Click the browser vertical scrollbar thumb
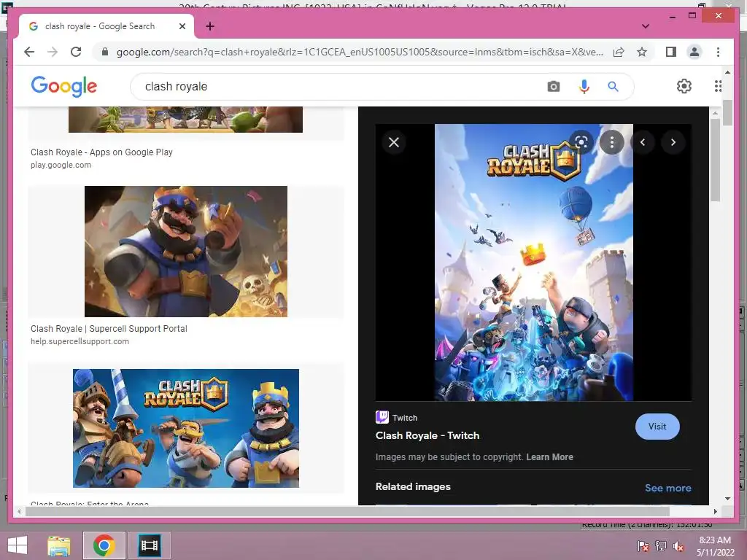This screenshot has width=747, height=560. pos(727,113)
